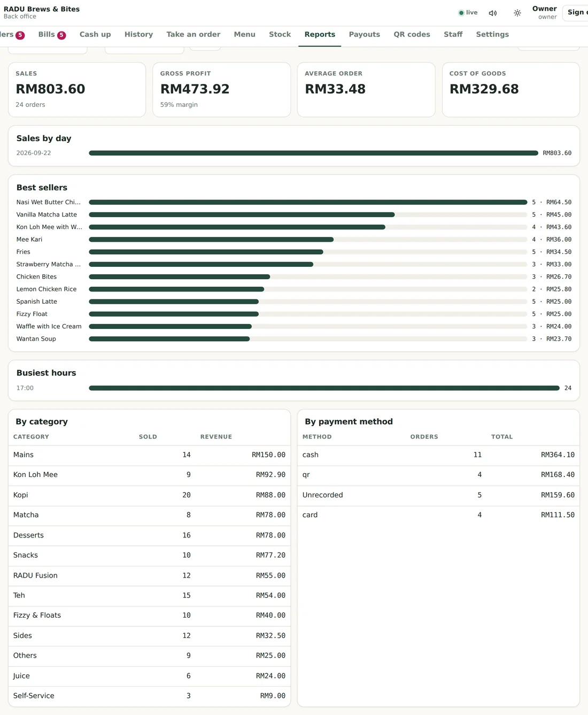Click the Mee Kari best seller label
588x715 pixels.
29,240
